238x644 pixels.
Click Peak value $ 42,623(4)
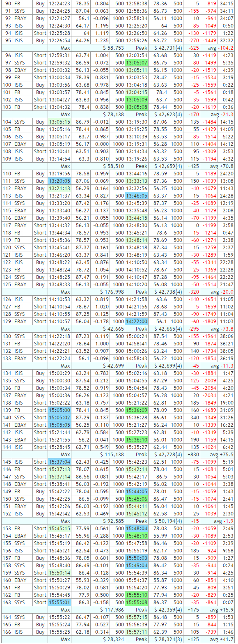click(x=169, y=114)
